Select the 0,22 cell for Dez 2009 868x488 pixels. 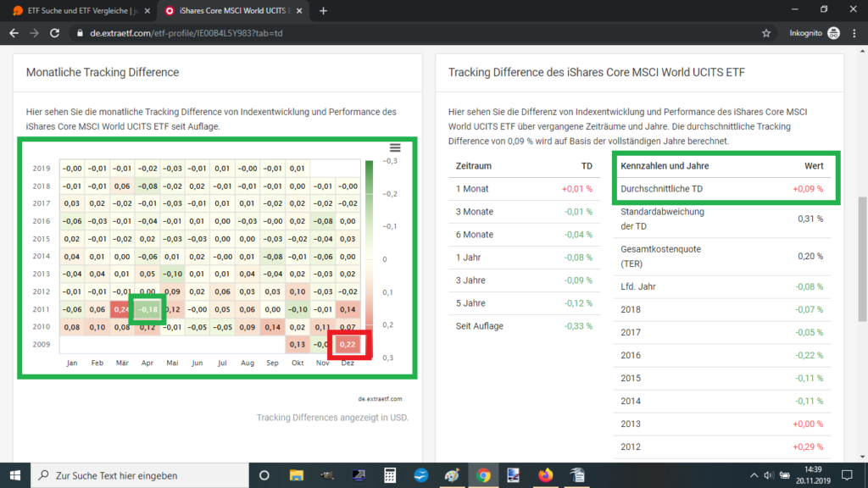tap(348, 344)
